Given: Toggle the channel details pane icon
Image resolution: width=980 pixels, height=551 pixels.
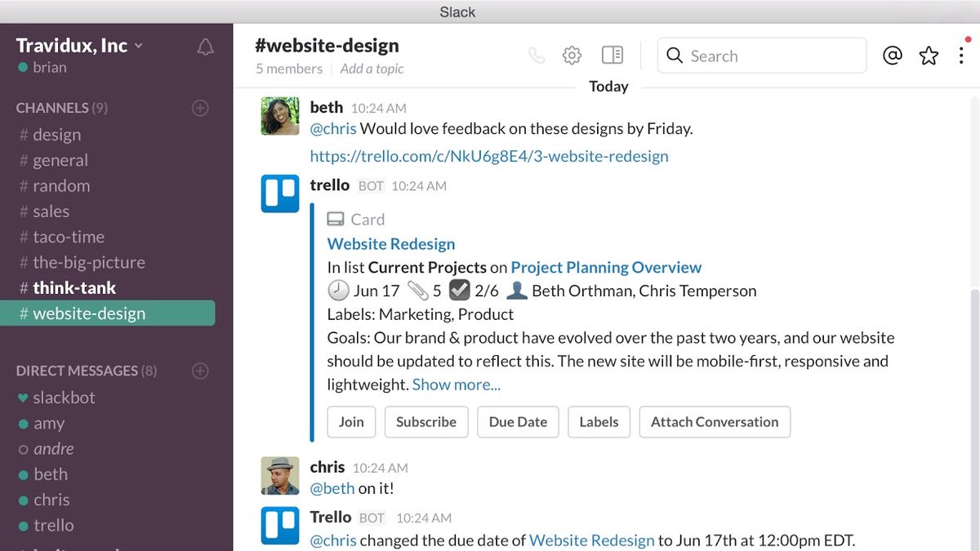Looking at the screenshot, I should (612, 56).
